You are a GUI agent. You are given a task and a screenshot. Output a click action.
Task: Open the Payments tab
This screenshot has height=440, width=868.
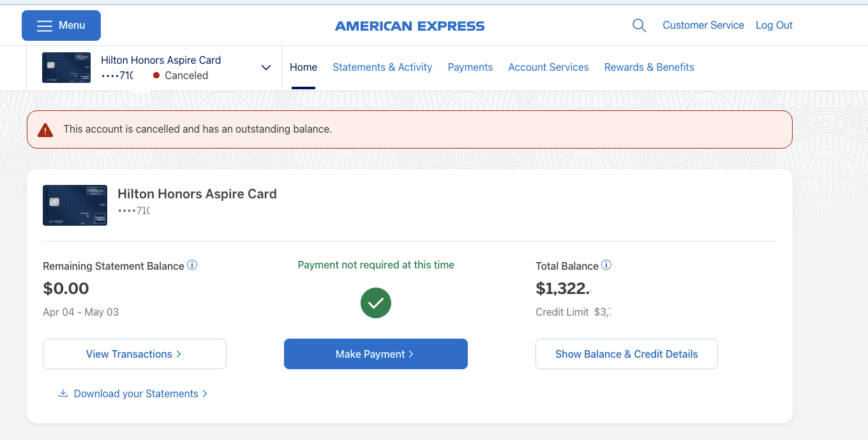(470, 67)
